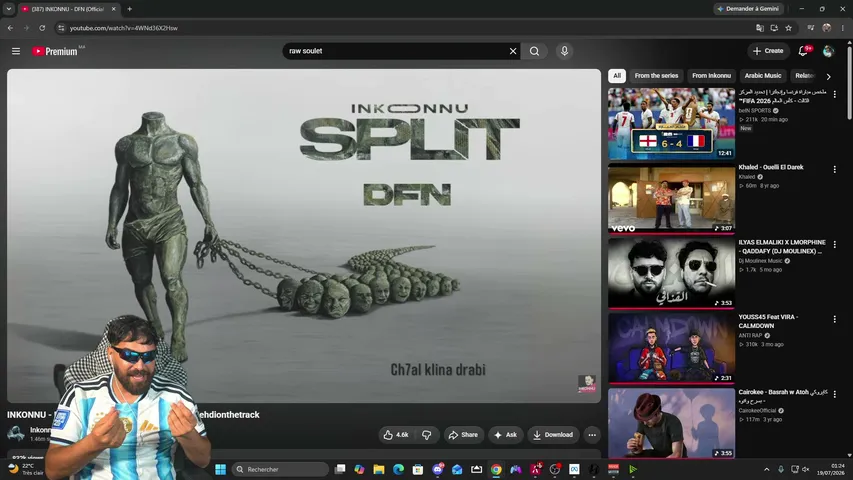Go to YouTube Premium home logo
This screenshot has height=480, width=853.
tap(55, 51)
